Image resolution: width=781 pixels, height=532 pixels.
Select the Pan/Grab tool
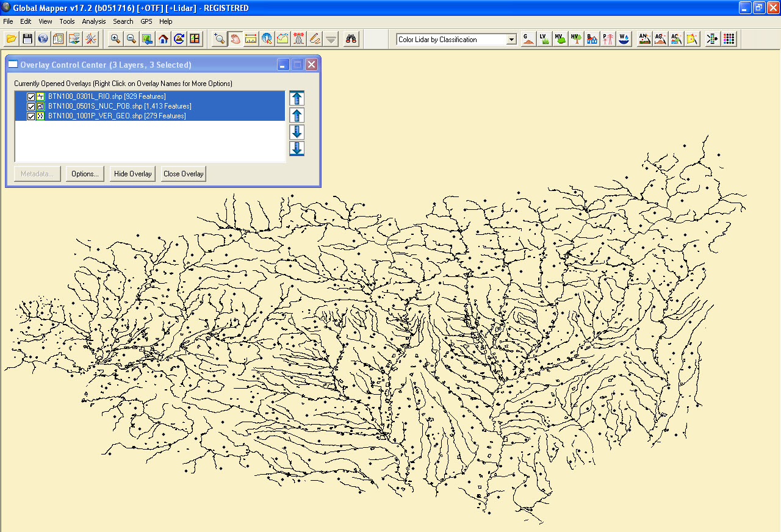[x=236, y=38]
